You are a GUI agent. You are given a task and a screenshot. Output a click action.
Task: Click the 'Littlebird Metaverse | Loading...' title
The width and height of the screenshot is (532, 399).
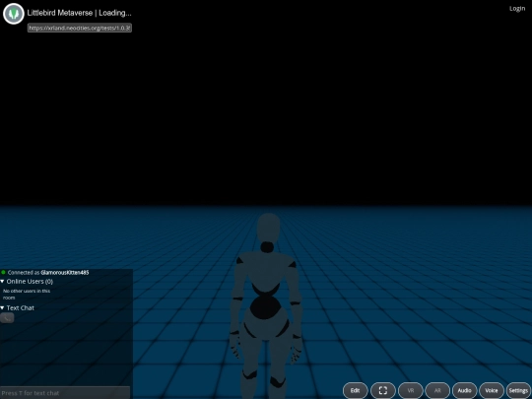click(x=79, y=13)
